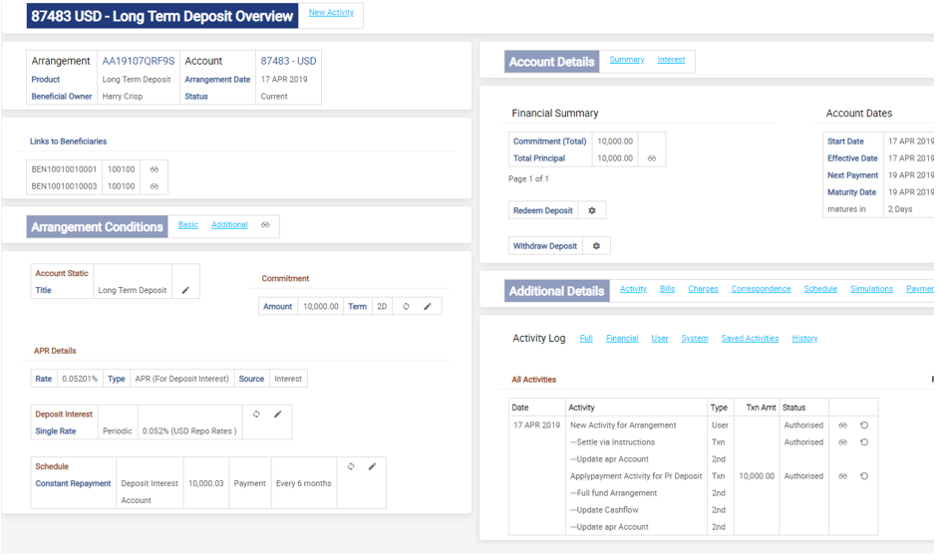Click the edit pencil in the Commitment row
This screenshot has width=941, height=560.
click(x=428, y=307)
